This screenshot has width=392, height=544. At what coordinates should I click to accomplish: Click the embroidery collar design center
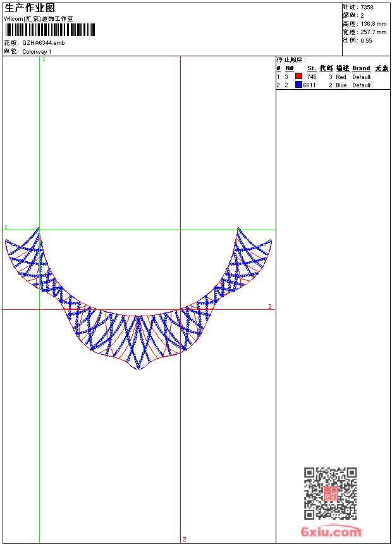click(x=138, y=316)
